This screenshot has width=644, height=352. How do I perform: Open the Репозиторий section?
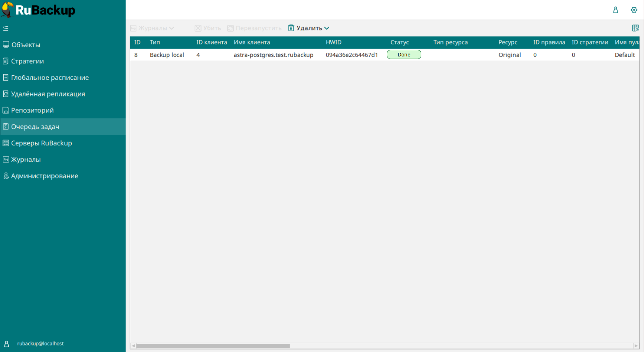pyautogui.click(x=32, y=110)
